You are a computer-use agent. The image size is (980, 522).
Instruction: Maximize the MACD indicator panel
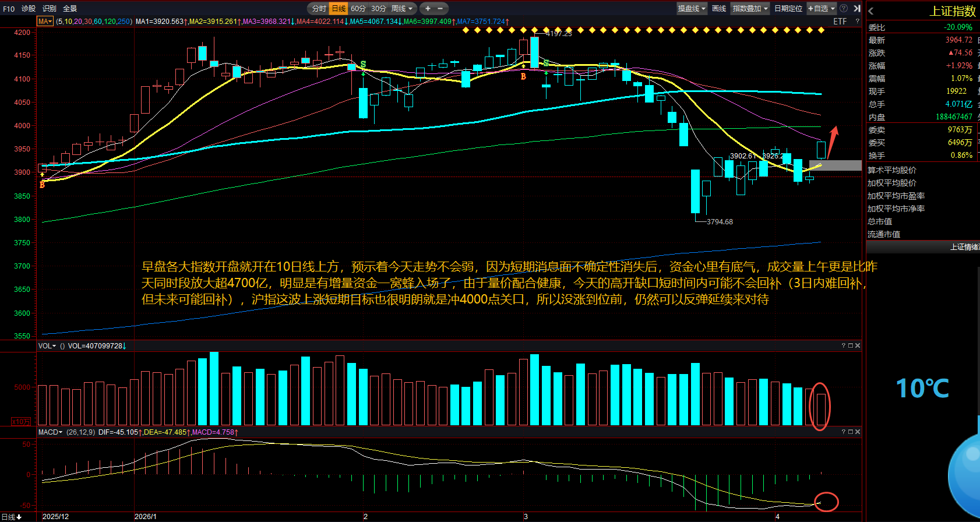[851, 432]
